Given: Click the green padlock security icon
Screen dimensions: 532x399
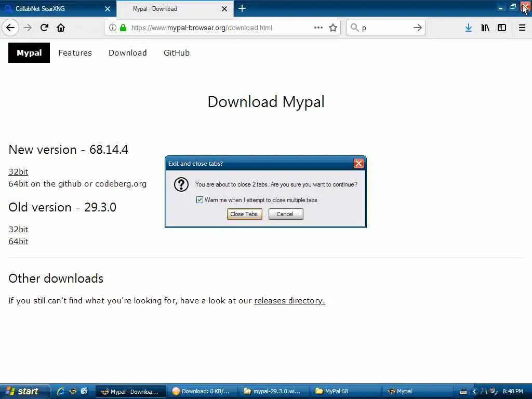Looking at the screenshot, I should point(123,28).
